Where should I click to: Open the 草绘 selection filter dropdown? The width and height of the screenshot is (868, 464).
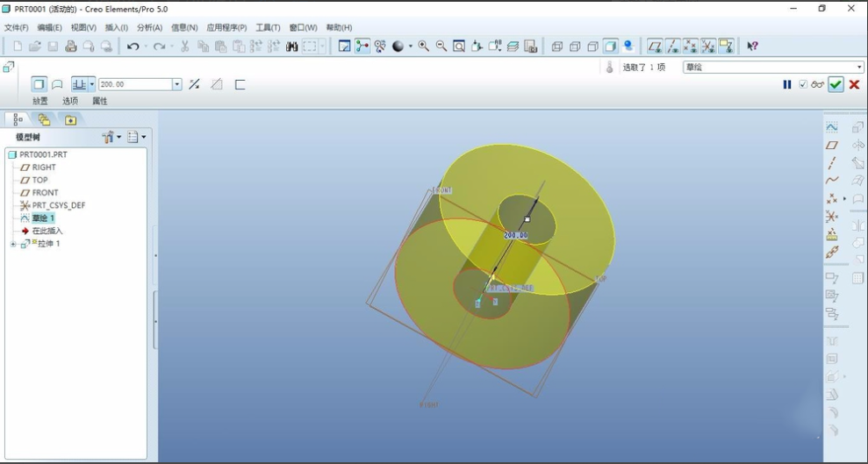(x=859, y=68)
